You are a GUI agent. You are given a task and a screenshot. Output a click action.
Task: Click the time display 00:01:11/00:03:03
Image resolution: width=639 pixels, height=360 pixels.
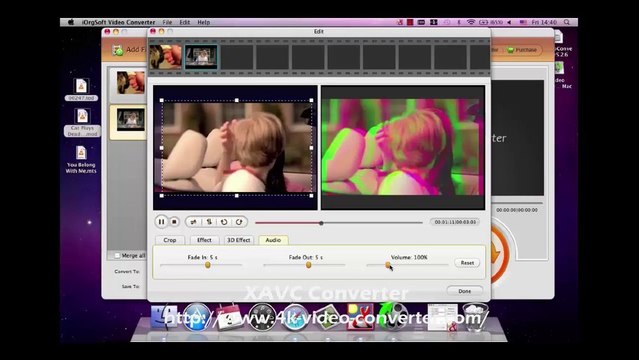455,222
